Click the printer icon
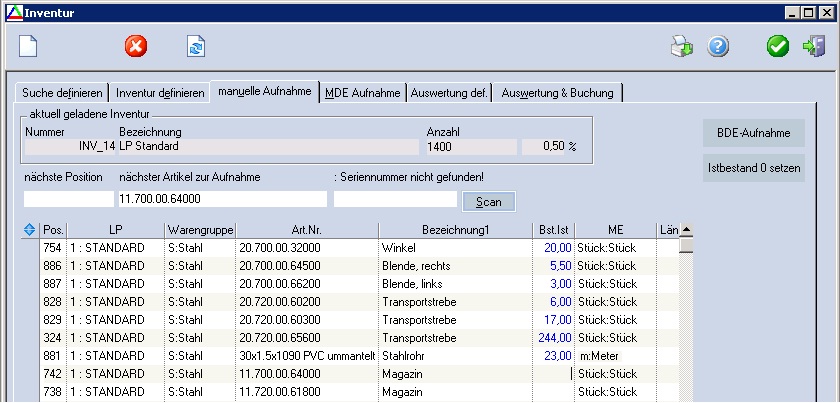Image resolution: width=840 pixels, height=403 pixels. click(x=681, y=46)
